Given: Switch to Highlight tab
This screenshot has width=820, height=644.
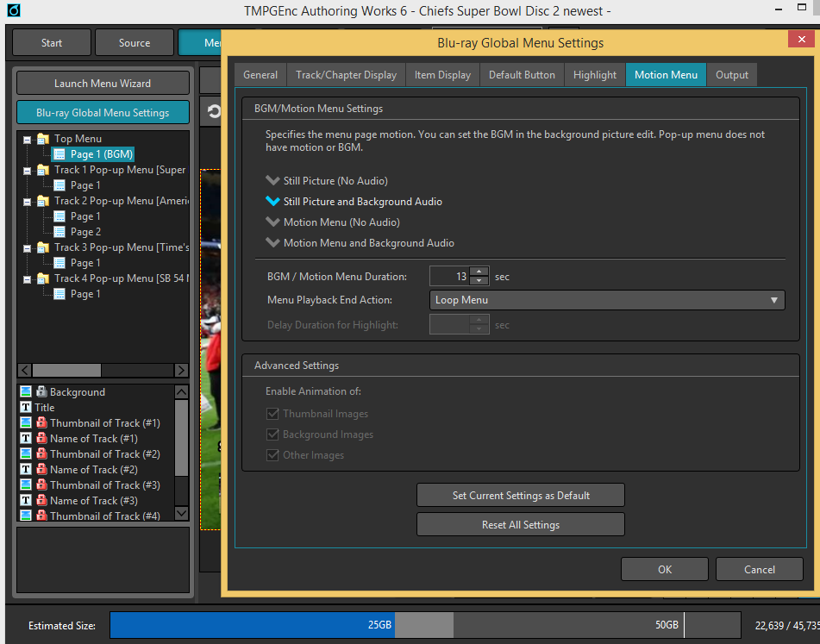Looking at the screenshot, I should (x=595, y=75).
